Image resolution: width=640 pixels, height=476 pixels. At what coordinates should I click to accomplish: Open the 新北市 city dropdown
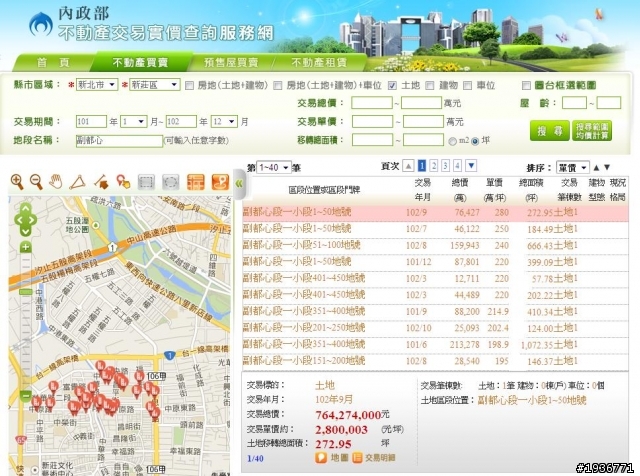(x=97, y=85)
